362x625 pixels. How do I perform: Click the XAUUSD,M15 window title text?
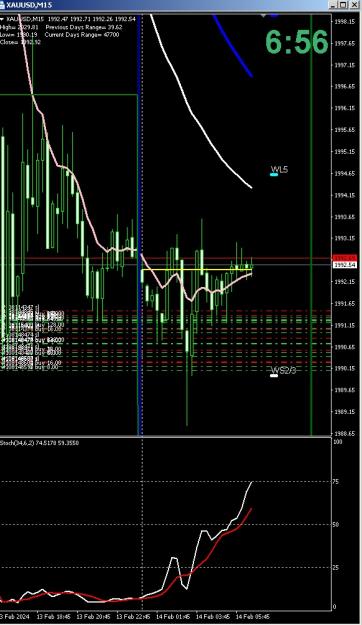point(29,5)
